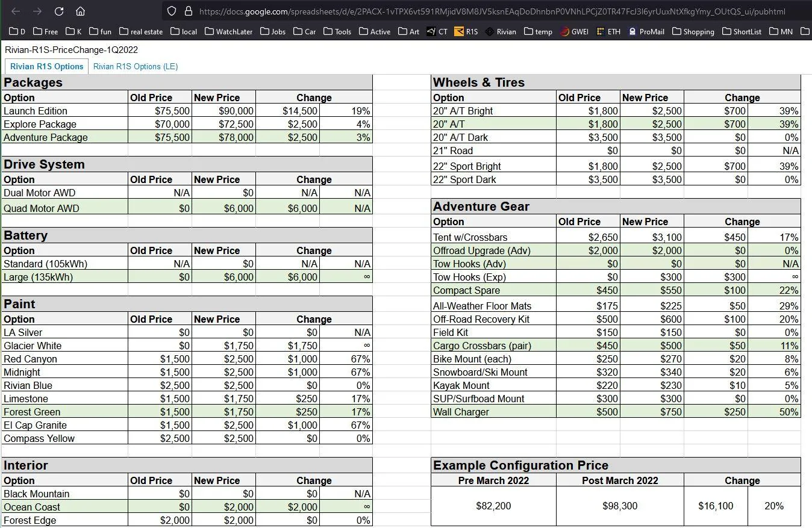Screen dimensions: 812x528
Task: Open the Active bookmark folder
Action: [375, 31]
